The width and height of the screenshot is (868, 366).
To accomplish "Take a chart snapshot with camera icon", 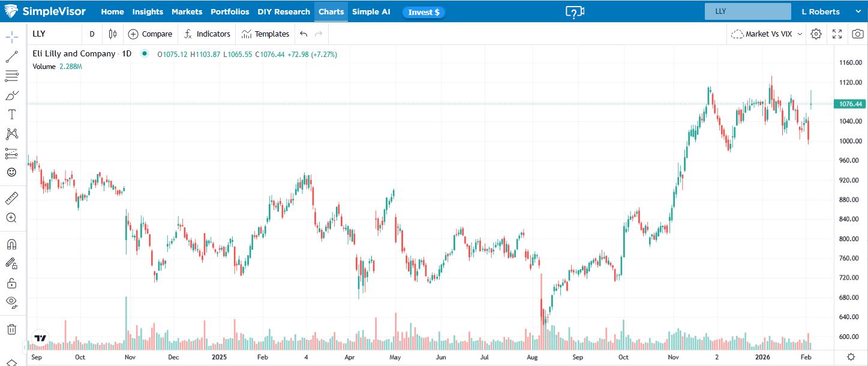I will [x=858, y=34].
